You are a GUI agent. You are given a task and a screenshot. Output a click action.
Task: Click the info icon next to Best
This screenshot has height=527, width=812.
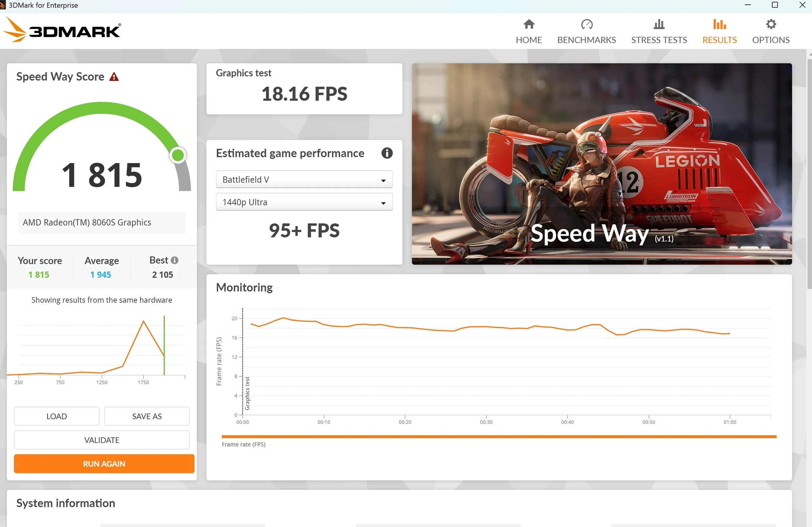(175, 260)
